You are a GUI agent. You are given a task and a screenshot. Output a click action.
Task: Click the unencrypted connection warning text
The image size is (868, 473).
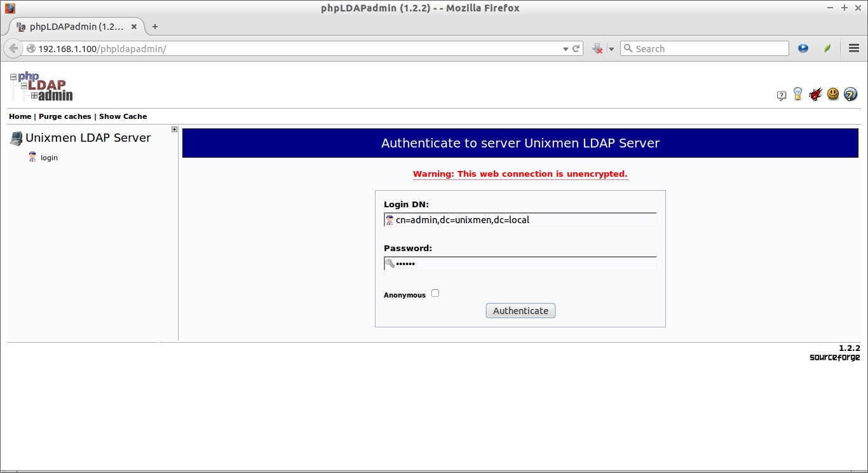pyautogui.click(x=520, y=174)
